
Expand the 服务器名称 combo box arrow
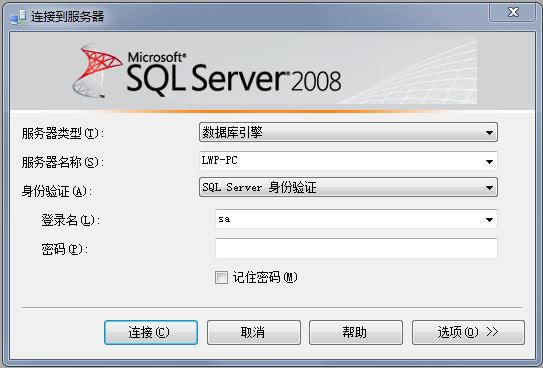tap(489, 161)
